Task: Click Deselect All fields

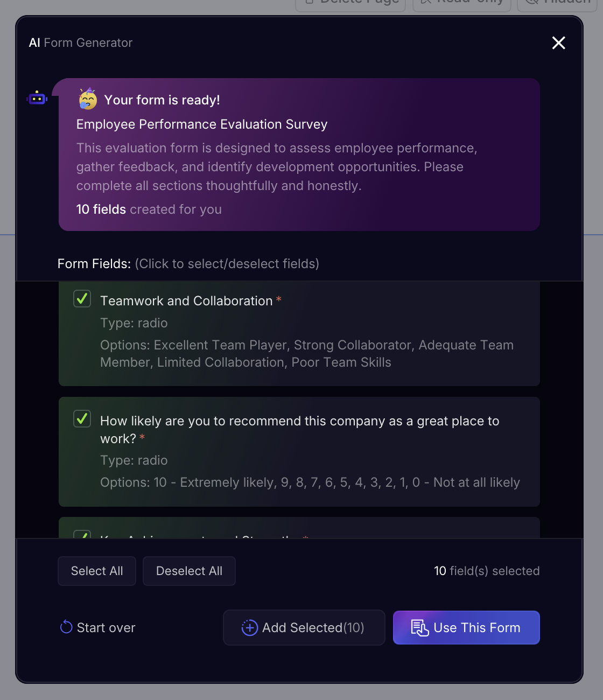Action: [189, 571]
